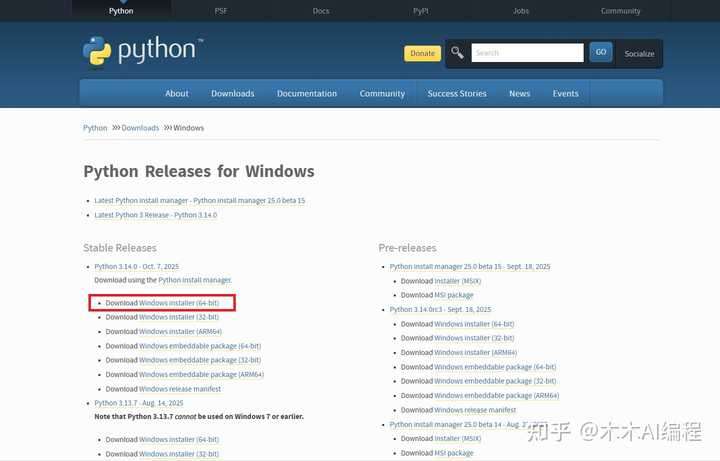
Task: Open Python install manager 25.0 beta 15 pre-release
Action: point(469,267)
